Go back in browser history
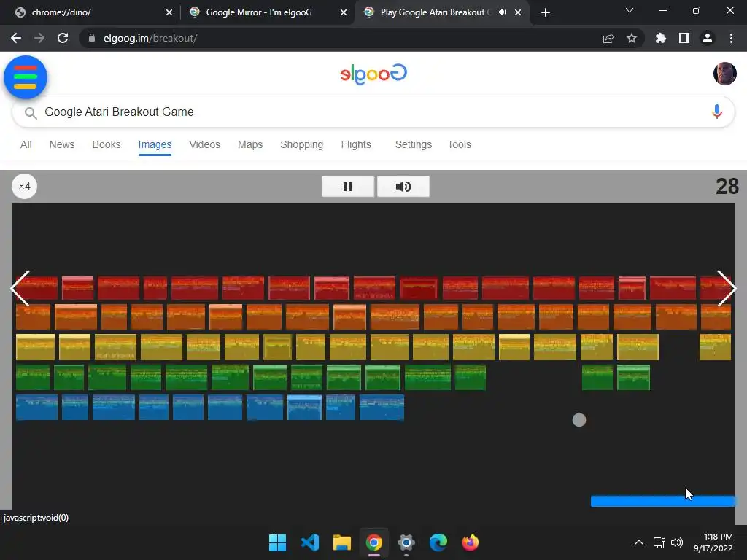 pyautogui.click(x=16, y=38)
